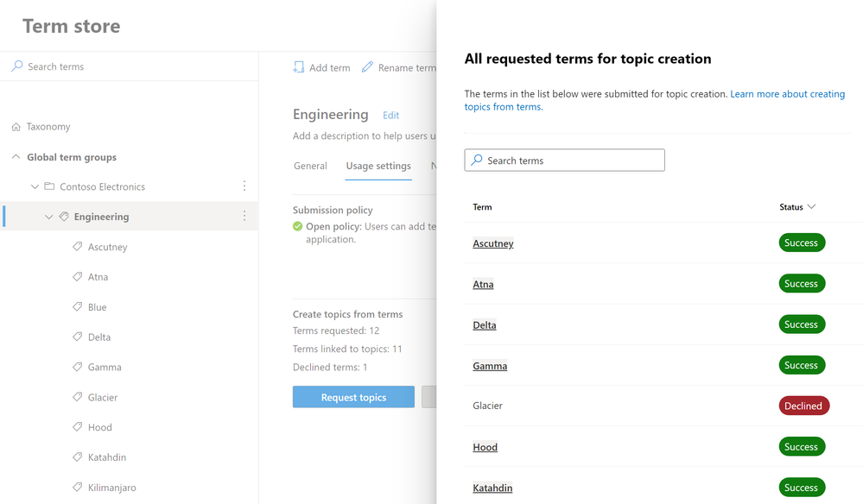Click the tag icon next to Engineering
Image resolution: width=863 pixels, height=504 pixels.
point(63,217)
